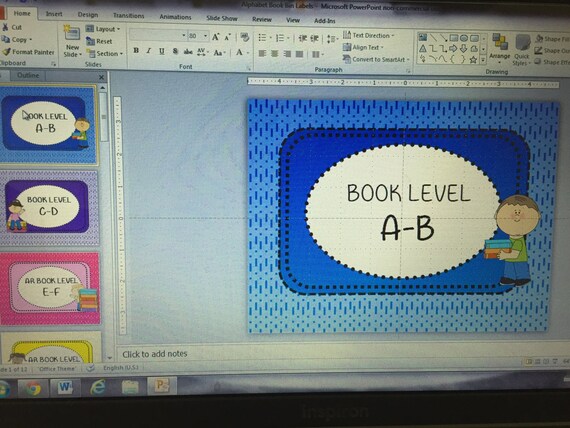Click the Quick Styles icon
Image resolution: width=570 pixels, height=428 pixels.
[x=522, y=43]
